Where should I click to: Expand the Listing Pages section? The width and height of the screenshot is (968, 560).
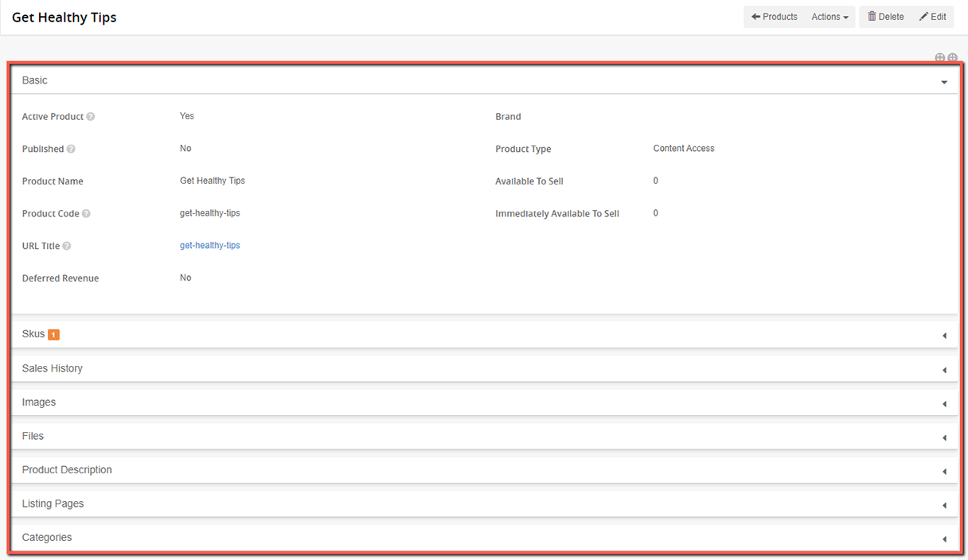944,505
